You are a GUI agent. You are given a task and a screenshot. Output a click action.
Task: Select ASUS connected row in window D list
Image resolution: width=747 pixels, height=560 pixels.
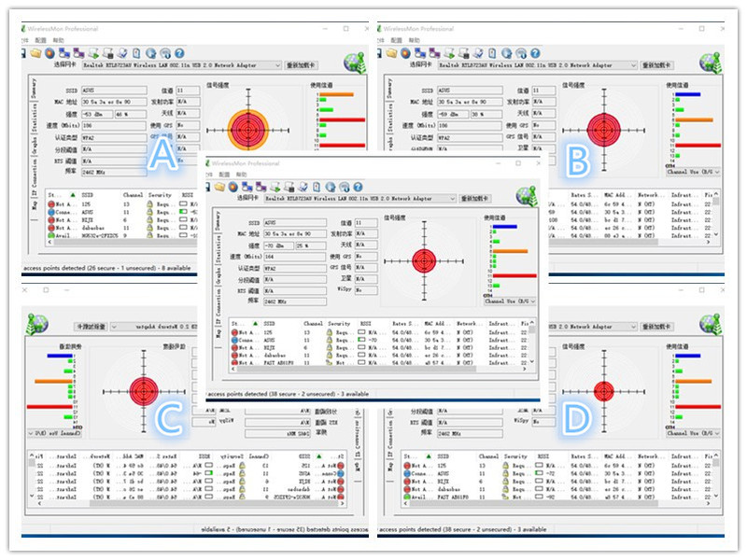pyautogui.click(x=558, y=473)
